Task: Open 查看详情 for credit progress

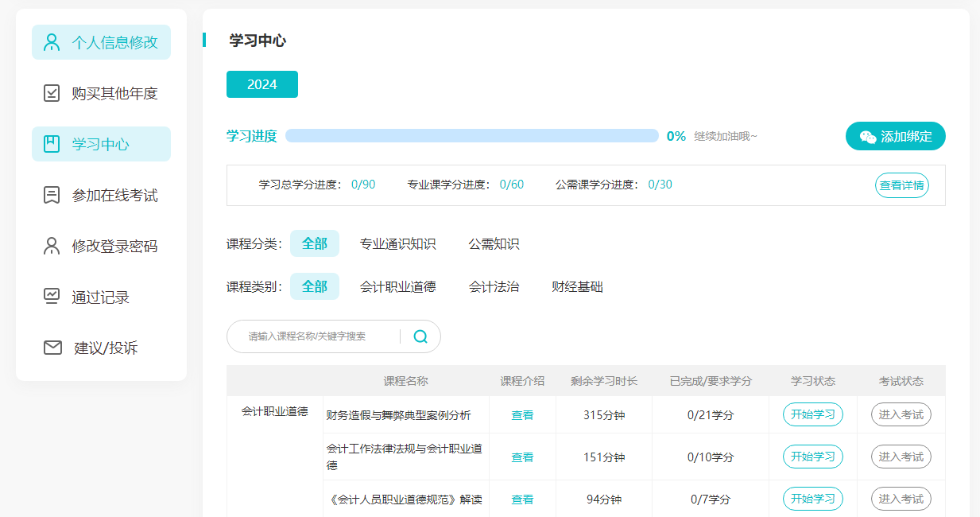Action: pyautogui.click(x=901, y=185)
